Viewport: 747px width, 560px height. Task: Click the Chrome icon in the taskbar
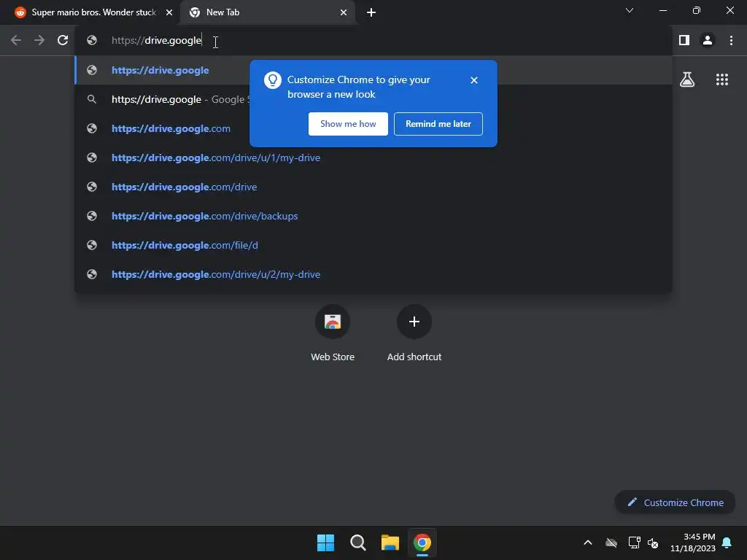coord(422,542)
